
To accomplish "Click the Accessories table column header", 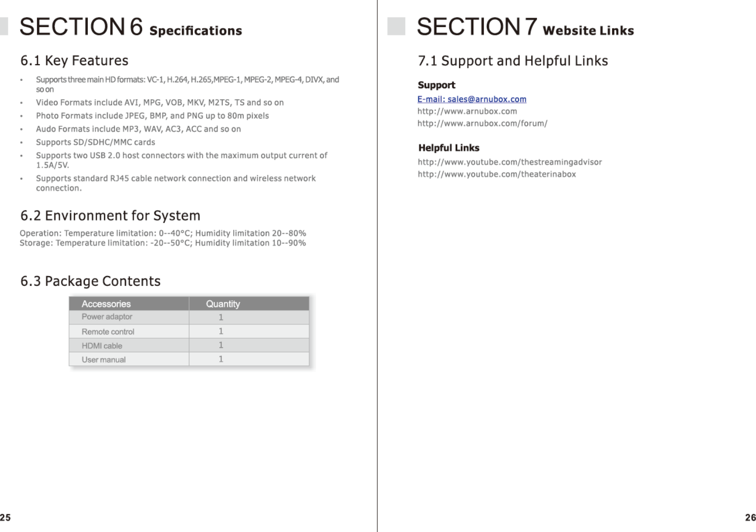I will pyautogui.click(x=106, y=304).
